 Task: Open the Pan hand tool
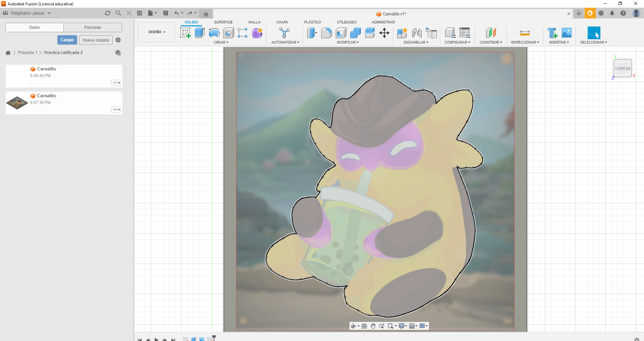click(x=373, y=326)
